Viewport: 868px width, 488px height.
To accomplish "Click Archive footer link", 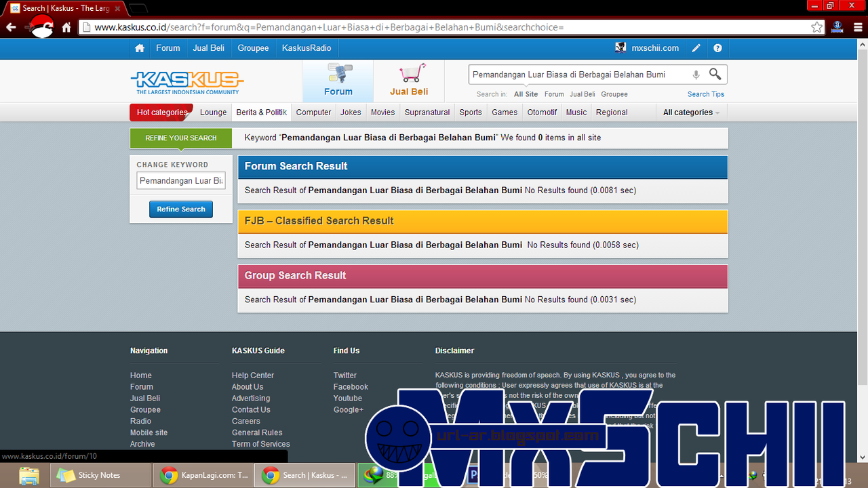I will 142,444.
